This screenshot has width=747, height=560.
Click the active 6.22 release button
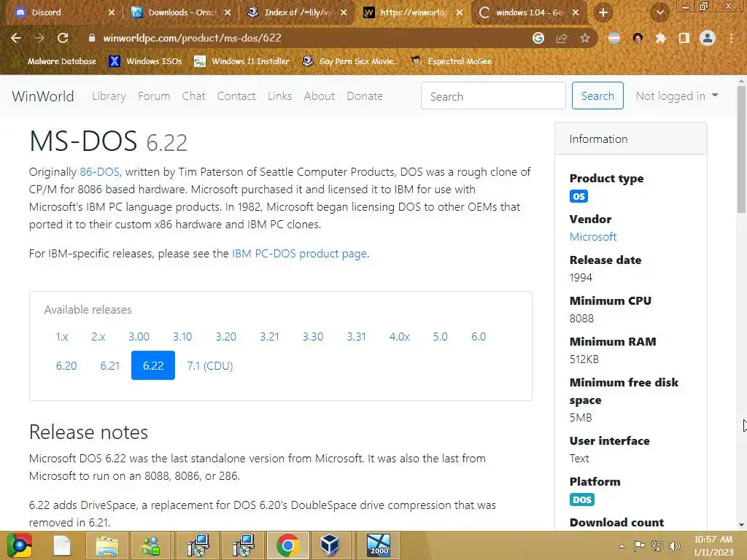point(153,366)
